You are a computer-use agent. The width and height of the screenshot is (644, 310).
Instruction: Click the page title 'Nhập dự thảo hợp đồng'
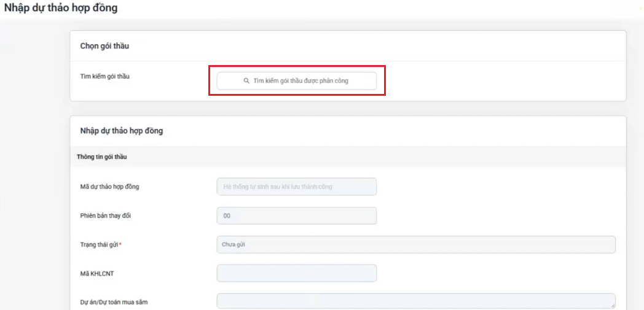tap(61, 8)
